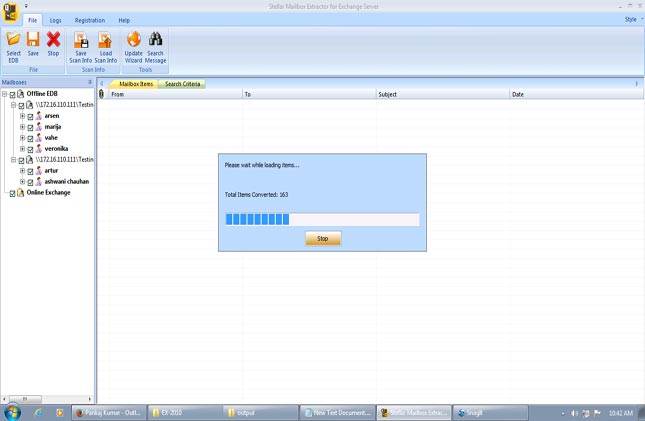The image size is (645, 421).
Task: Expand marija mailbox node
Action: (22, 127)
